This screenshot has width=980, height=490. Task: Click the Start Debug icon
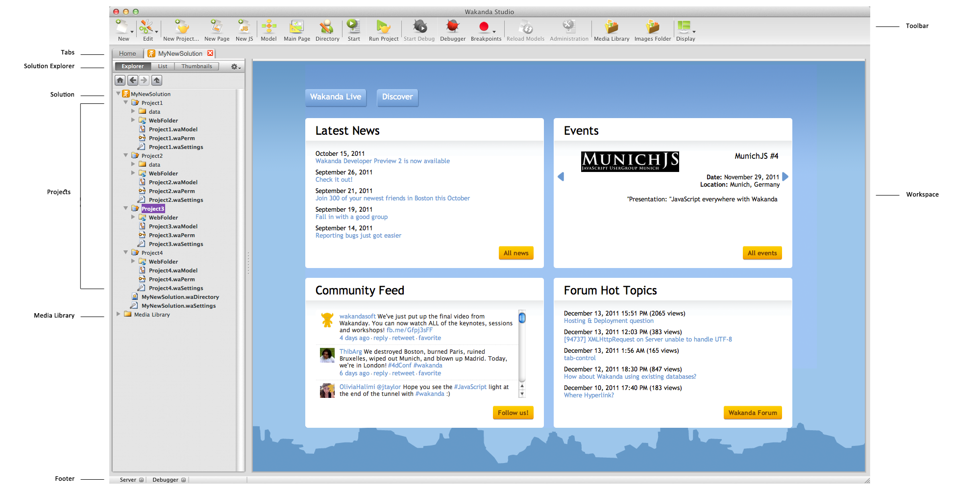pos(419,26)
